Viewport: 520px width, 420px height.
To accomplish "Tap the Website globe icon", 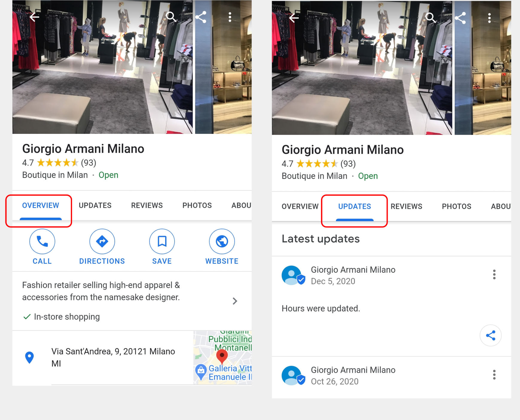I will 222,241.
